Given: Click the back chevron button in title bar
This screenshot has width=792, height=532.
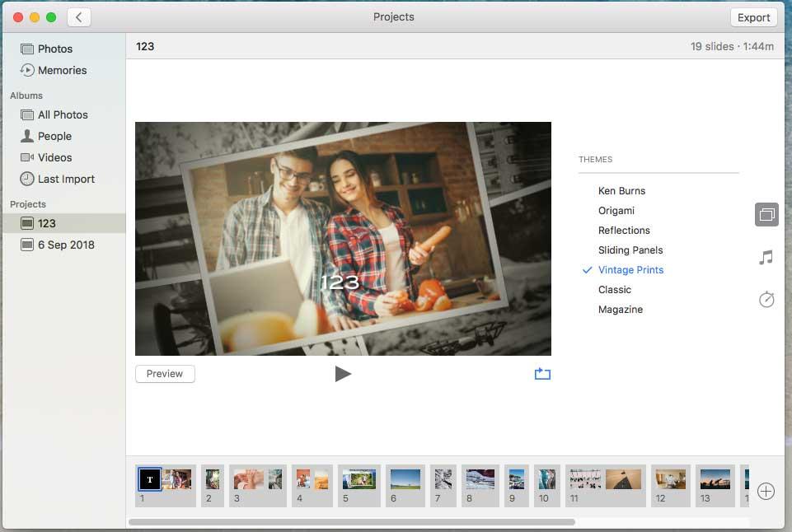Looking at the screenshot, I should point(79,17).
